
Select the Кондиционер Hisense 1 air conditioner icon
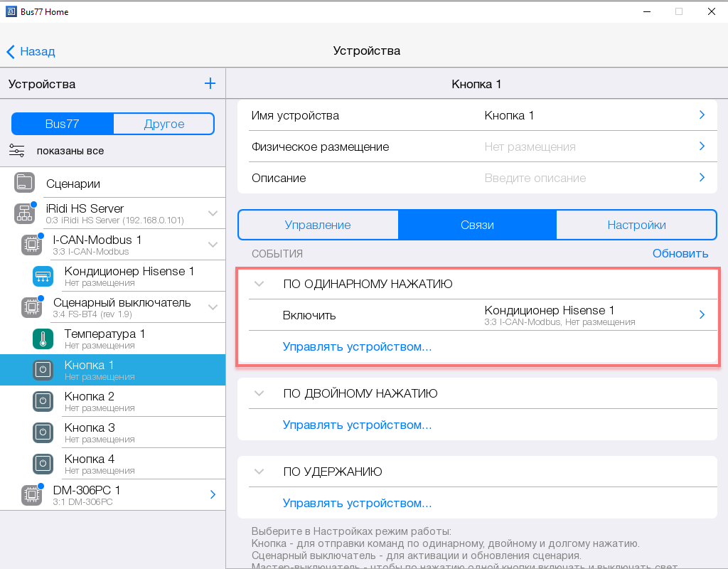(43, 276)
